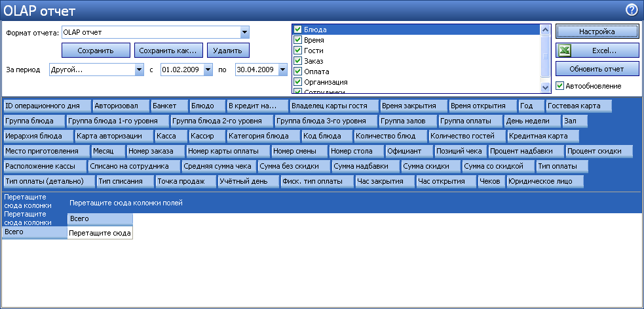Select the Средняя сумма чека field
The image size is (644, 309).
pyautogui.click(x=219, y=166)
